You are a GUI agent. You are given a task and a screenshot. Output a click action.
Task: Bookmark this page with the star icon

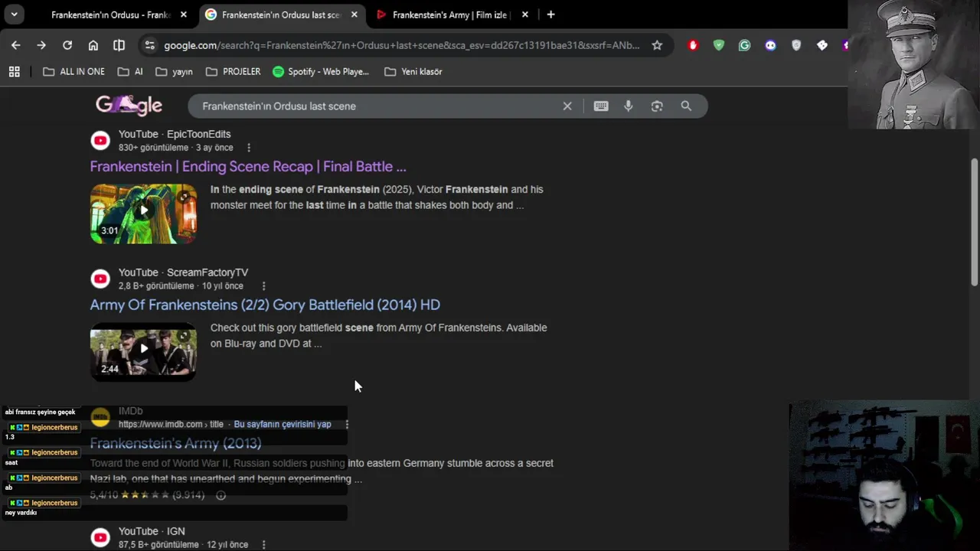click(x=657, y=45)
